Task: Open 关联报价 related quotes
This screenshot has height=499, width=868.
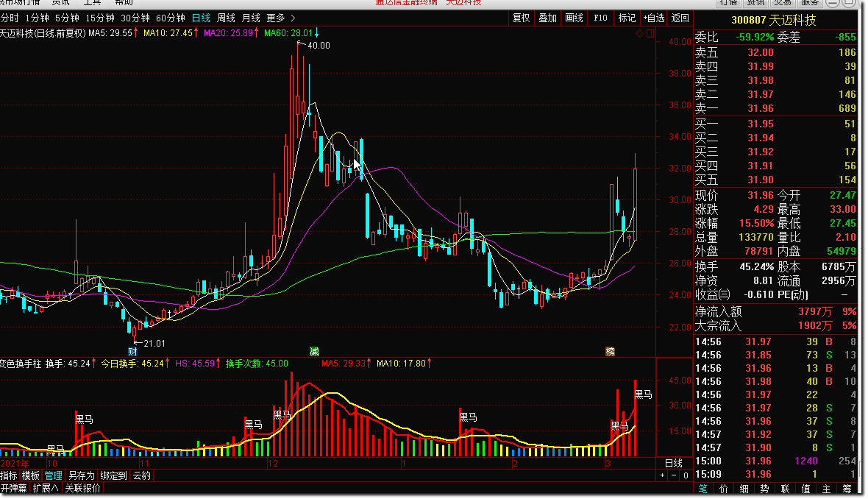Action: [83, 489]
